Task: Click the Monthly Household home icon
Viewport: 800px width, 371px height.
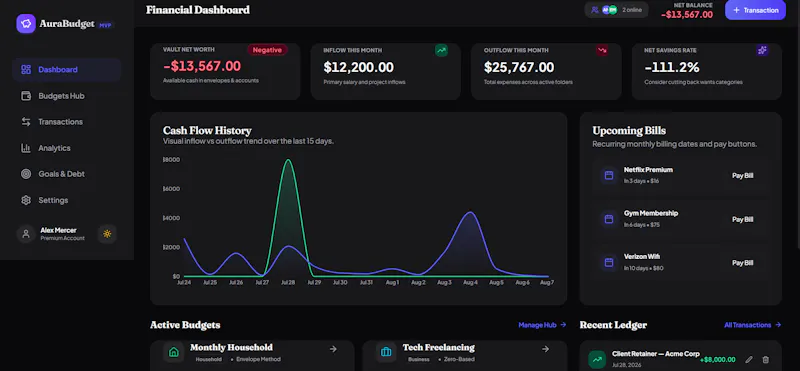Action: pyautogui.click(x=173, y=352)
